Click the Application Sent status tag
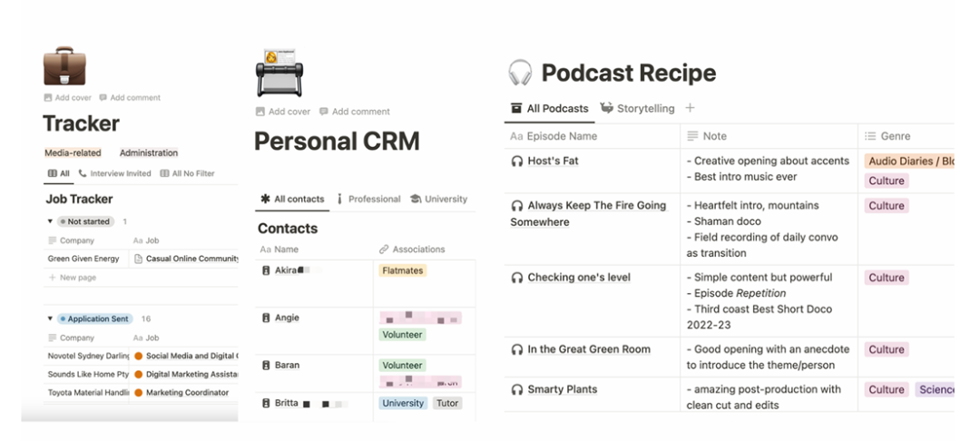Viewport: 980px width, 441px height. click(95, 318)
